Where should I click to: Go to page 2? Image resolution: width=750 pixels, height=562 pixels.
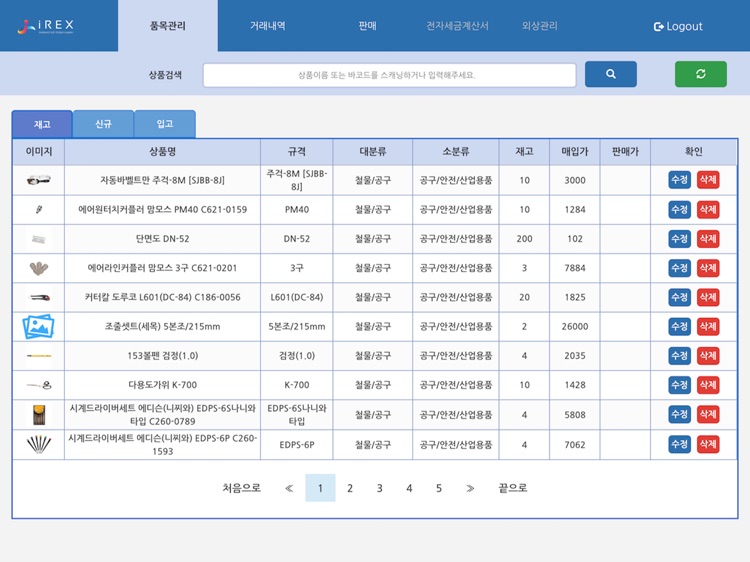[350, 488]
